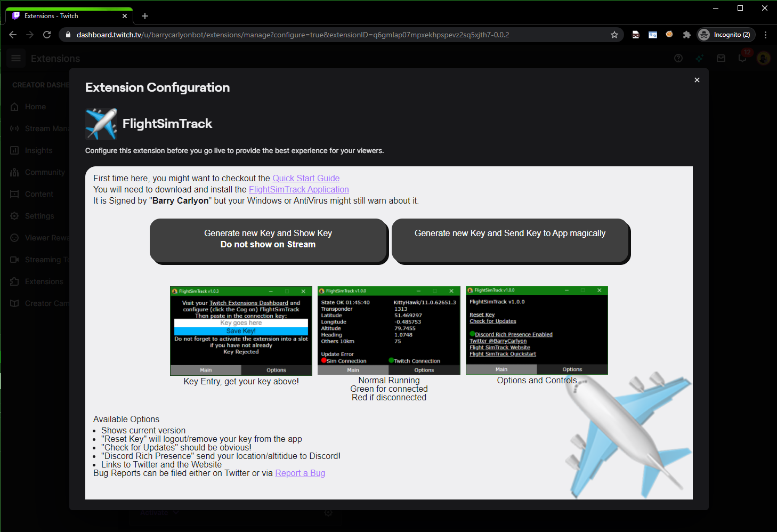This screenshot has height=532, width=777.
Task: Close the Extension Configuration dialog
Action: 697,80
